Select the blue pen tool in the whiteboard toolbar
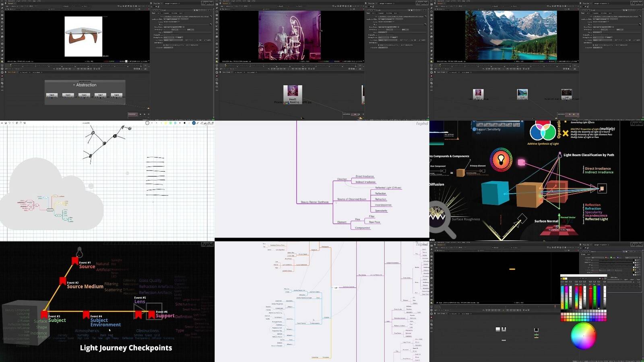The image size is (644, 362). [194, 123]
